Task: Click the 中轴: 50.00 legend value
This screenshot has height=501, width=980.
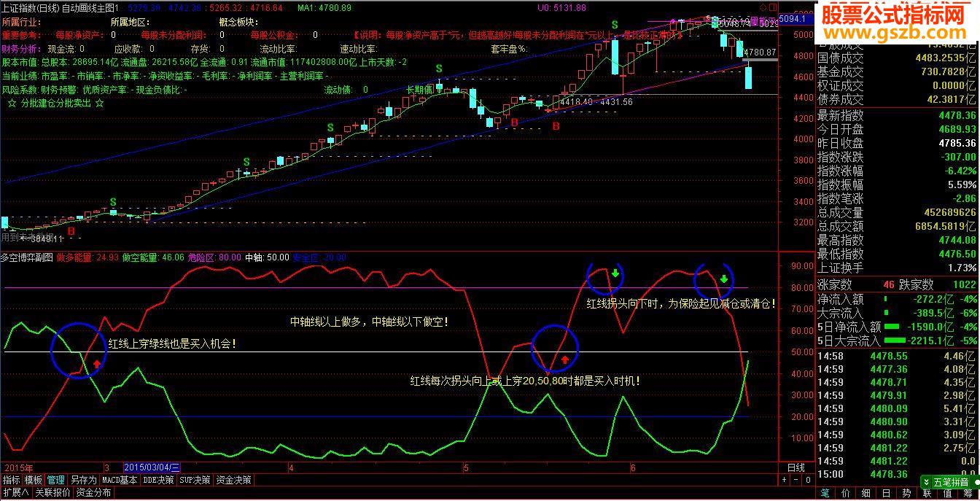Action: tap(267, 257)
